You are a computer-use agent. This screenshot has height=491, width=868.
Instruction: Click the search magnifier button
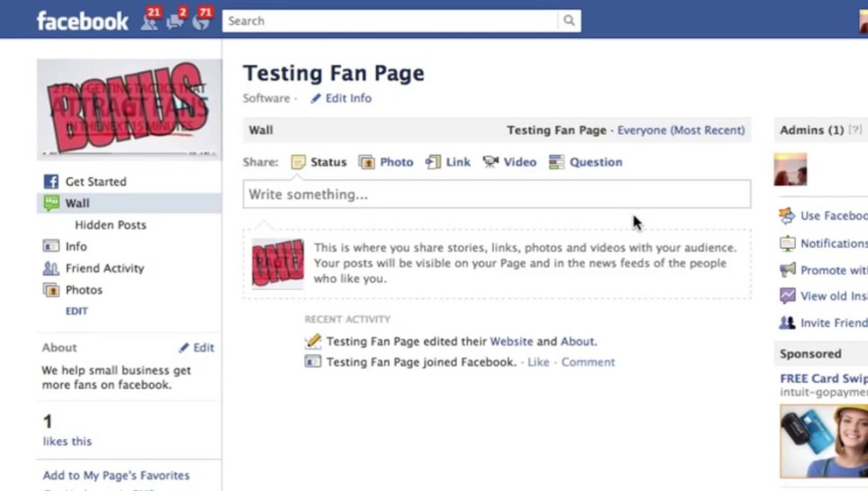pyautogui.click(x=569, y=21)
